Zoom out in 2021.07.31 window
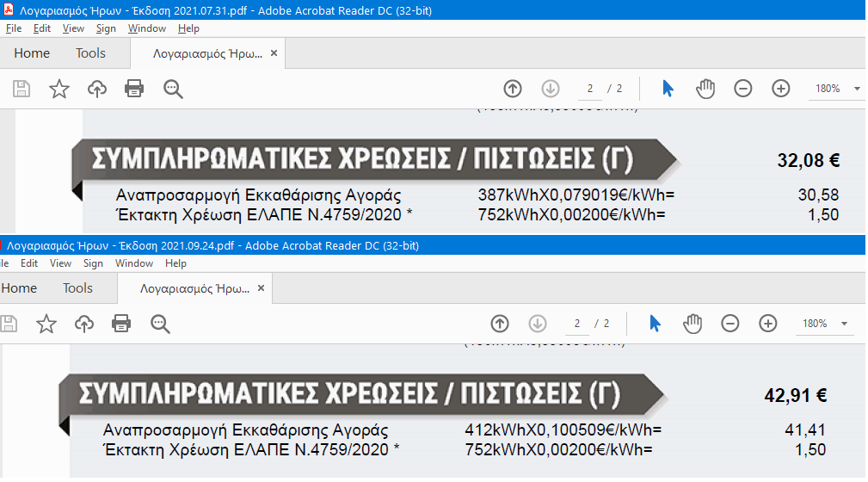This screenshot has height=482, width=868. click(743, 89)
